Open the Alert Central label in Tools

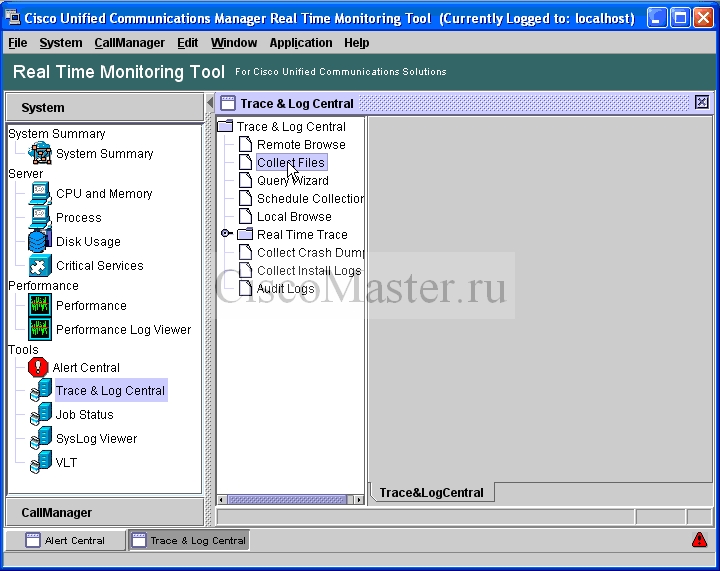point(86,368)
